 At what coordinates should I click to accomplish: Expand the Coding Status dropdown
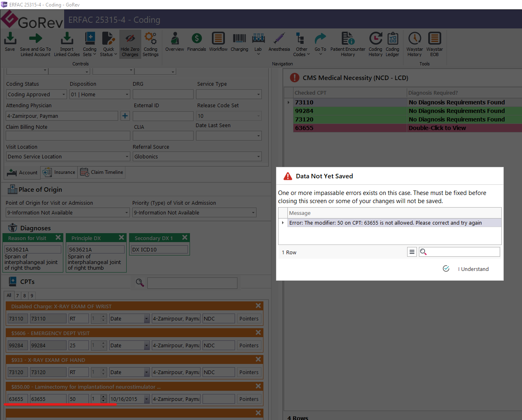(64, 94)
